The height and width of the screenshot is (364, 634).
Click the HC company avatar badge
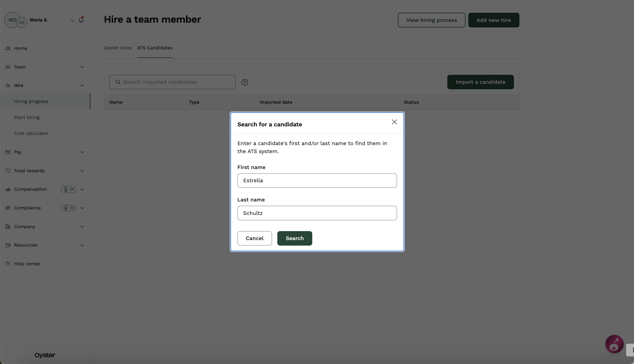coord(22,23)
